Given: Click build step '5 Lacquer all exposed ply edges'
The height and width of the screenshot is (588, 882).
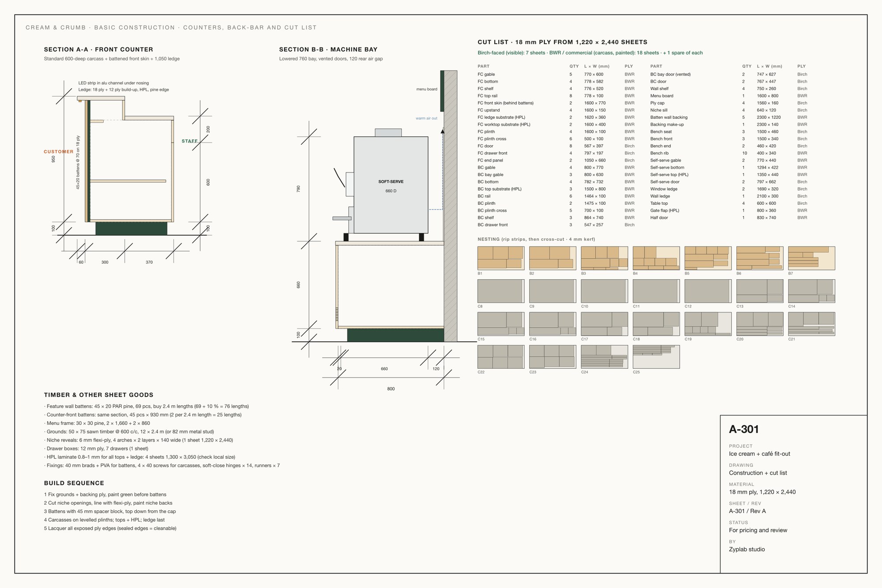Looking at the screenshot, I should (x=110, y=528).
